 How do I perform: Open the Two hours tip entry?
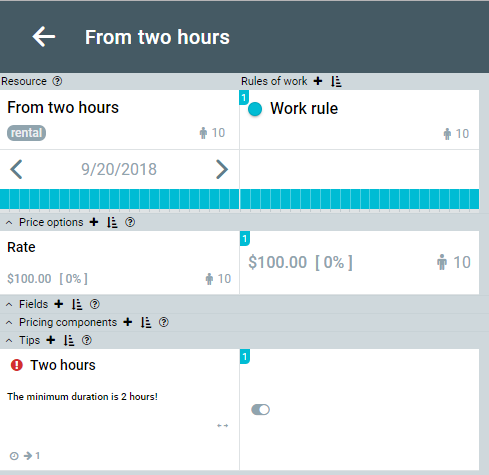[119, 409]
